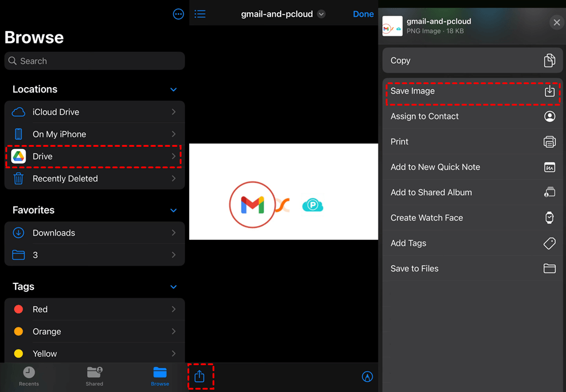Open the folder named 3
This screenshot has height=392, width=566.
(94, 255)
